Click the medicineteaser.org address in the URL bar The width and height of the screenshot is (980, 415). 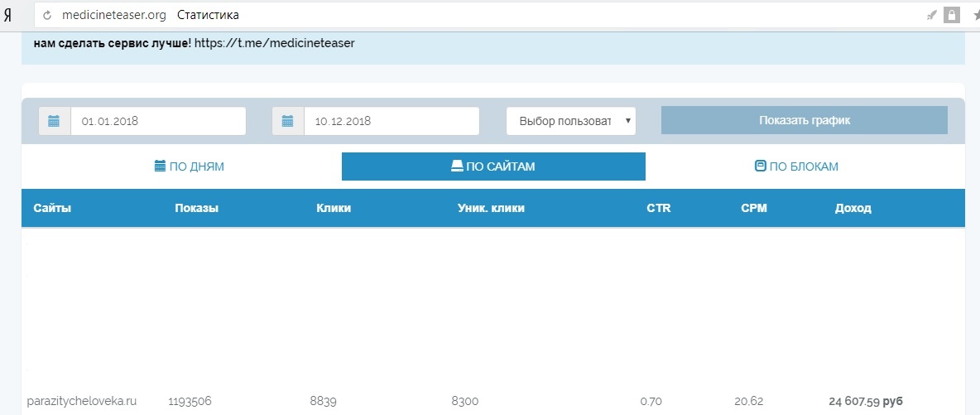coord(114,15)
